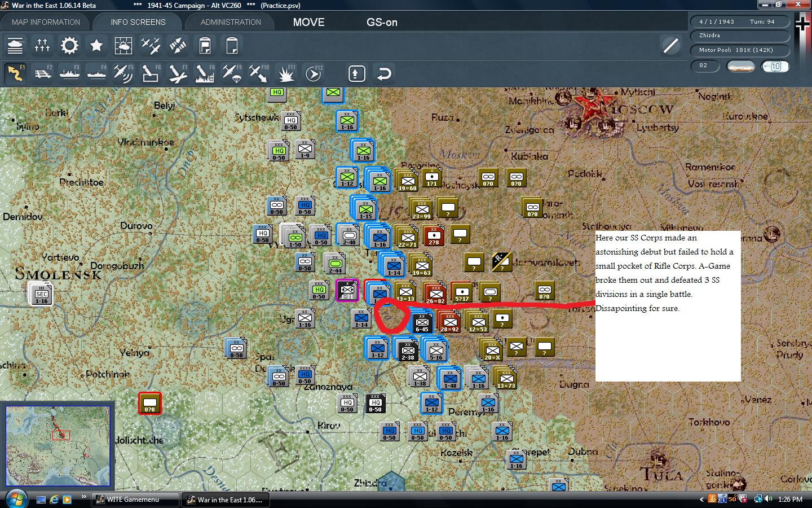
Task: Select the Soviet 12=53 unit counter
Action: click(x=478, y=322)
